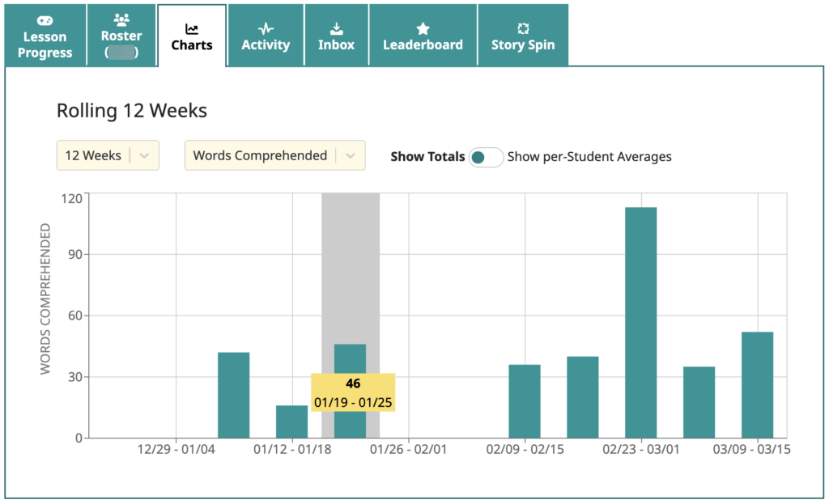Expand the Words Comprehended selector chevron
Viewport: 829px width, 504px height.
point(350,155)
